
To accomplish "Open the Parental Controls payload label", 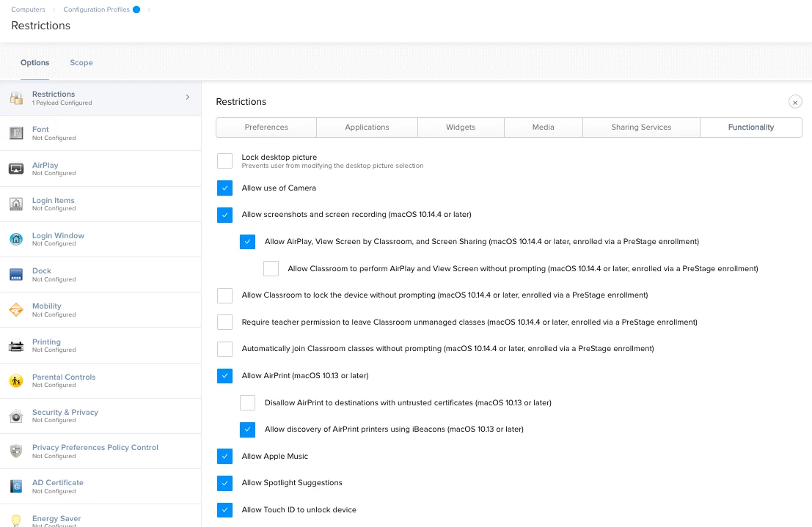I will click(x=64, y=377).
